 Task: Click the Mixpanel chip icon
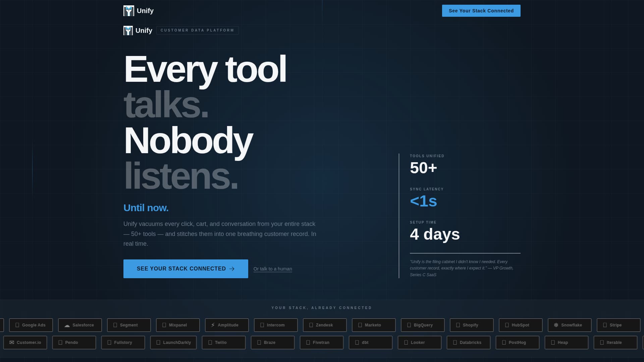pos(164,325)
